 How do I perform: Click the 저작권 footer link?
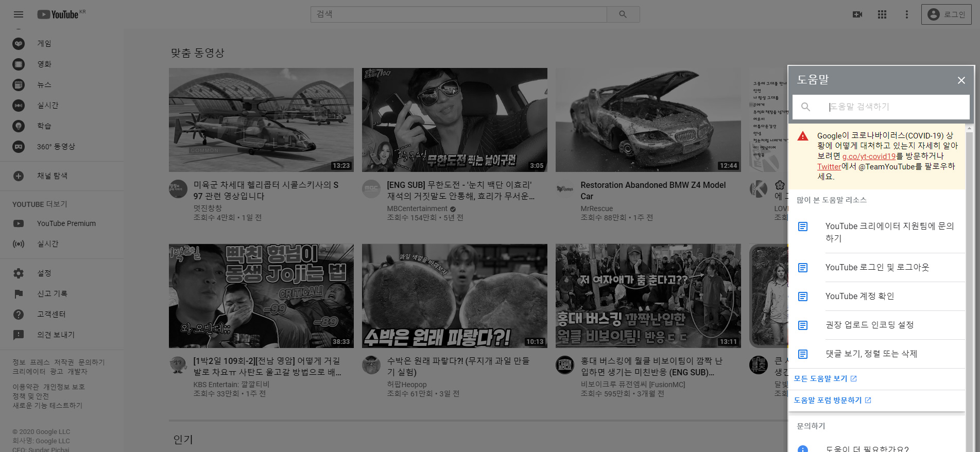64,362
